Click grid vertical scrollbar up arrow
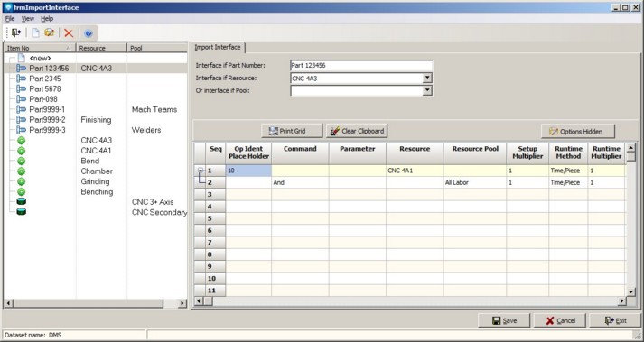Screen dimensions: 644x342 630,147
